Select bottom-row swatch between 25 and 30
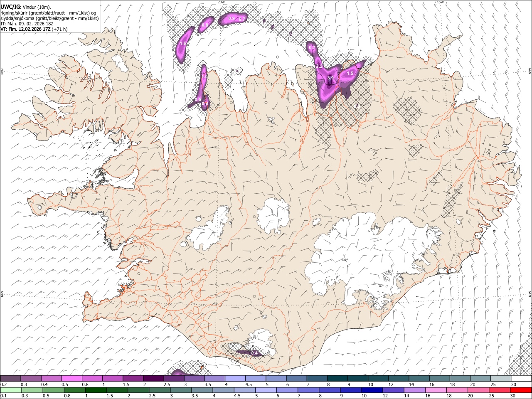Viewport: 532px width, 399px height. (499, 390)
